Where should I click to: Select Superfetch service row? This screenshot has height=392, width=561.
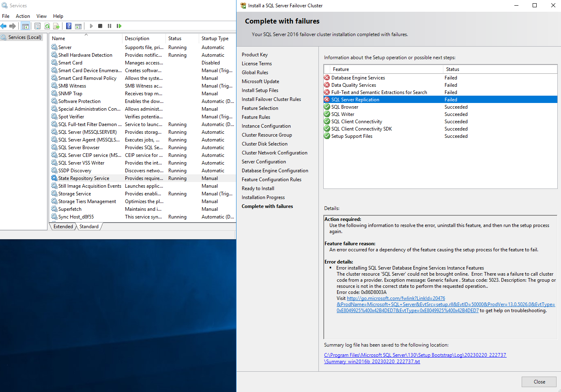pyautogui.click(x=143, y=209)
